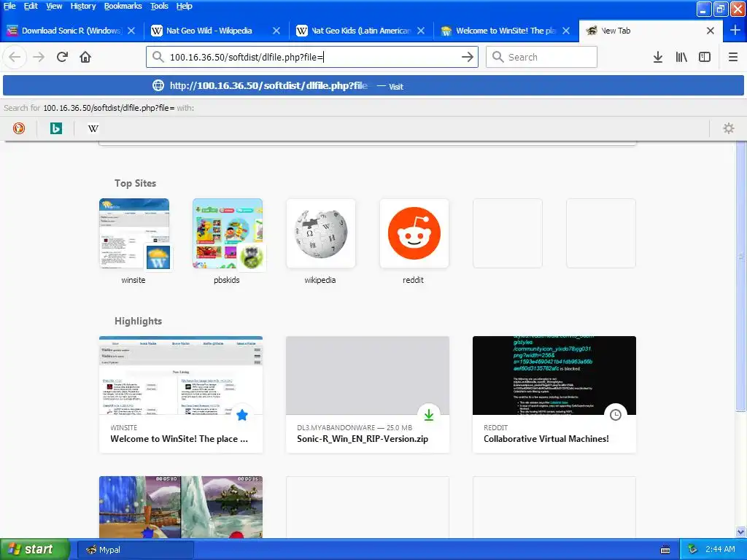Click the Search box in toolbar
Viewport: 747px width, 560px height.
tap(541, 57)
